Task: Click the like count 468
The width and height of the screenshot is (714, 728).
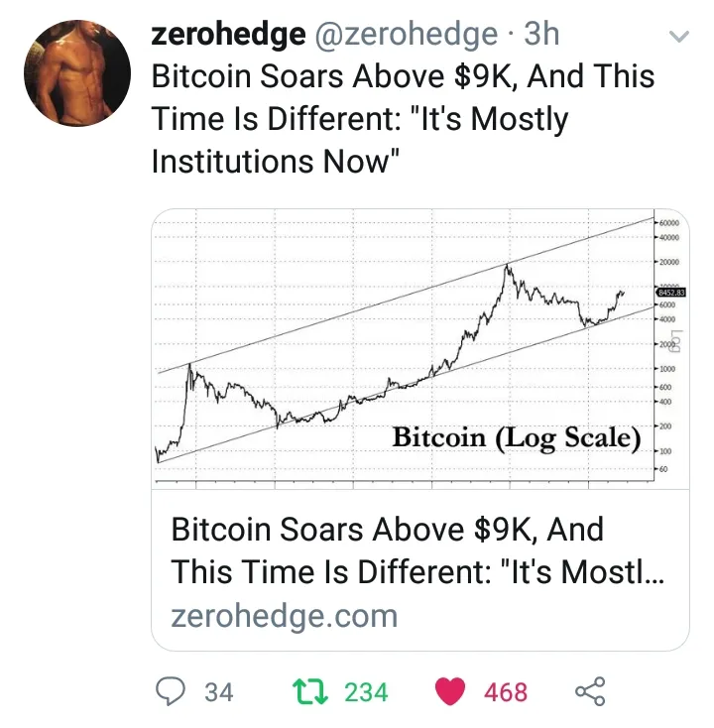Action: pyautogui.click(x=506, y=692)
